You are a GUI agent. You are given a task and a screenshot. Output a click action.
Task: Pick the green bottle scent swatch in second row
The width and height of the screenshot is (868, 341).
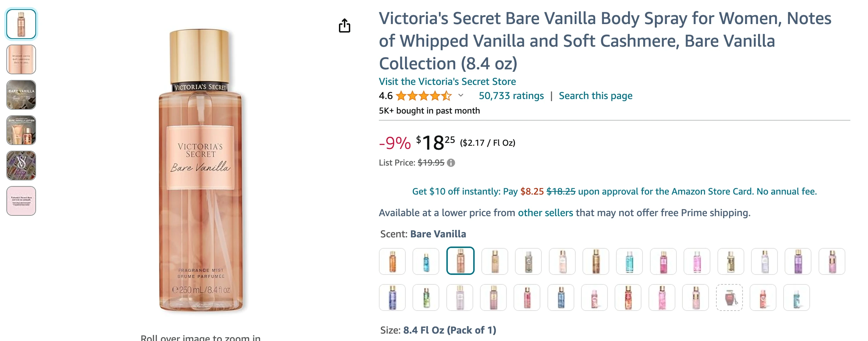[426, 297]
